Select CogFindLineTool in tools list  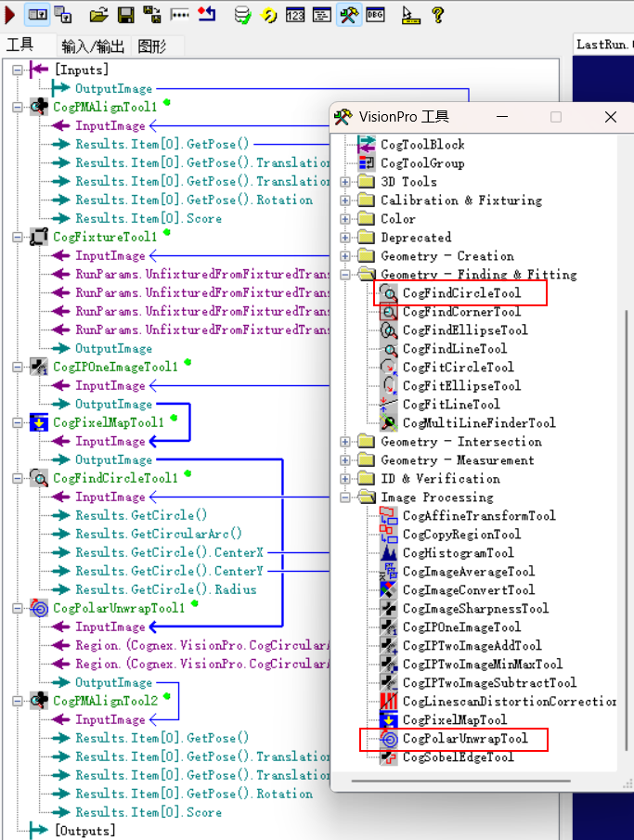(x=455, y=349)
